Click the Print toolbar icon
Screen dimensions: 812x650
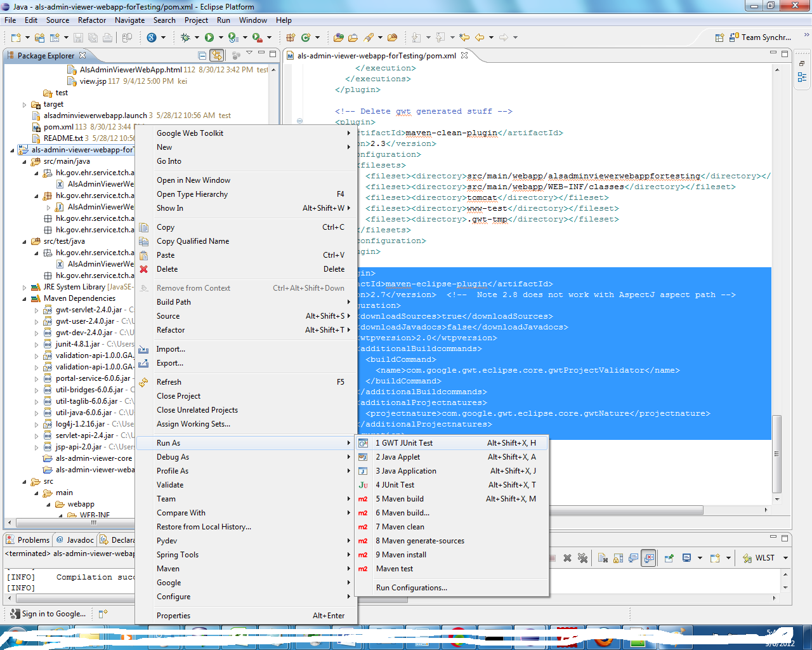(108, 37)
